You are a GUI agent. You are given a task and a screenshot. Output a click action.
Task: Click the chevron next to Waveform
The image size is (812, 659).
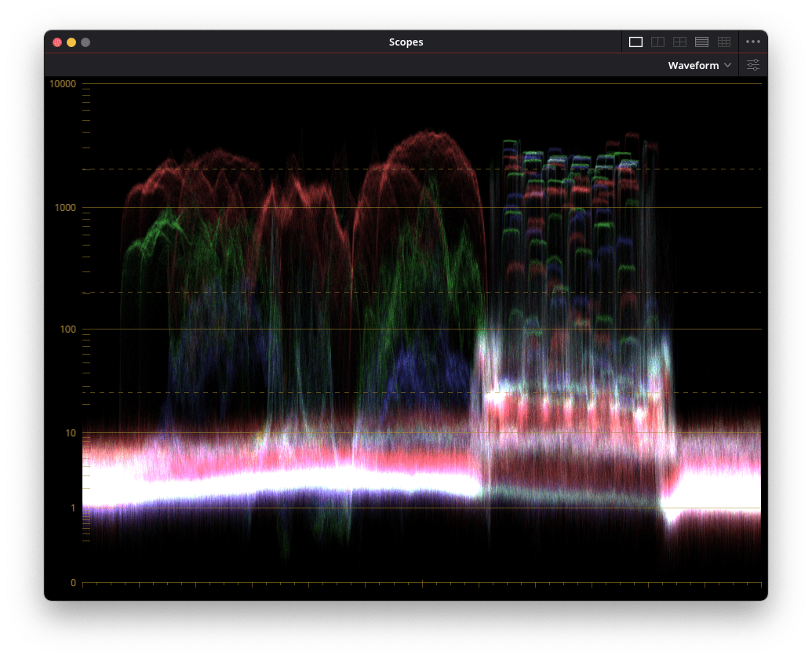727,66
